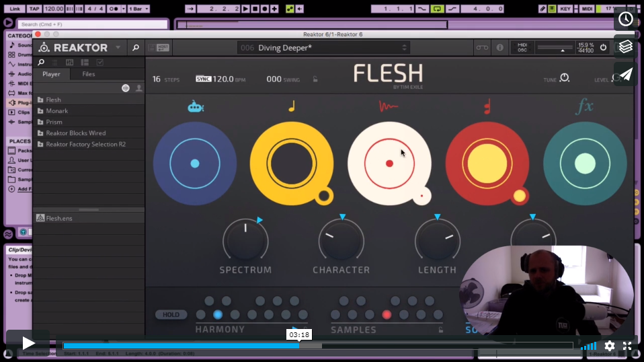Click the big yellow Mono disc
Viewport: 644px width, 362px height.
291,164
